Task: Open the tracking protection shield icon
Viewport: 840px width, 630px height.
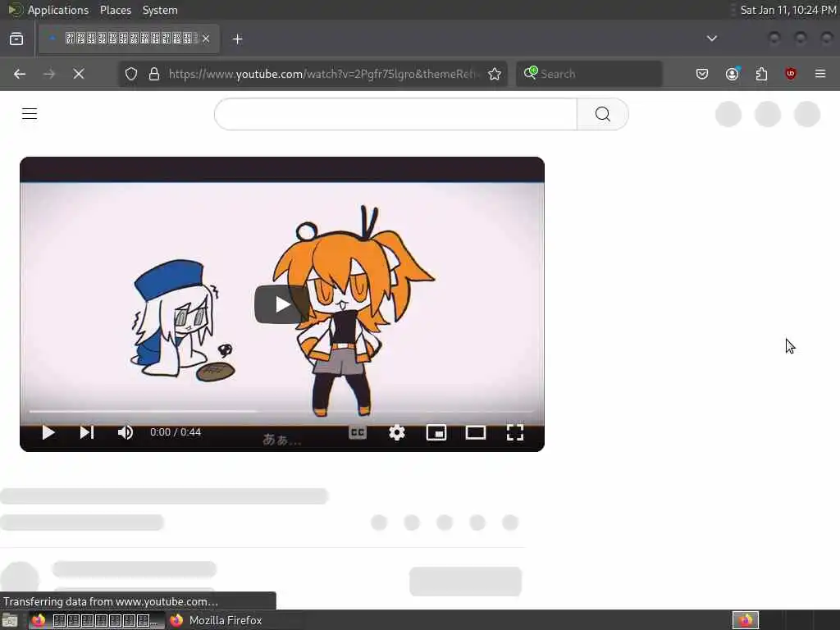Action: (131, 74)
